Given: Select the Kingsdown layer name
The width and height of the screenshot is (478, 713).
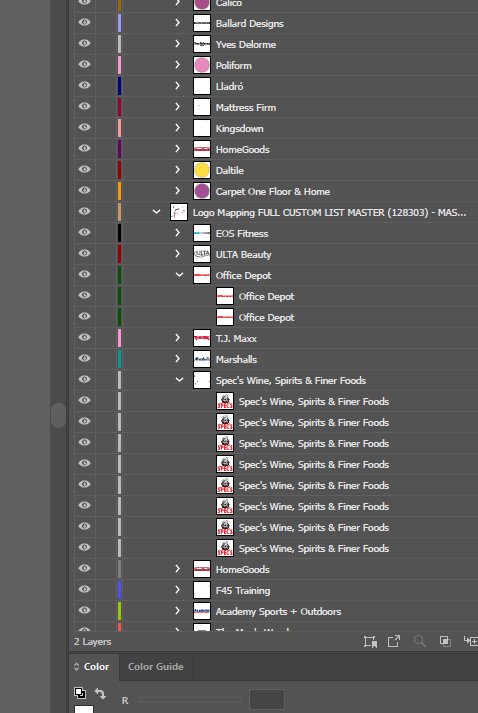Looking at the screenshot, I should click(x=239, y=129).
